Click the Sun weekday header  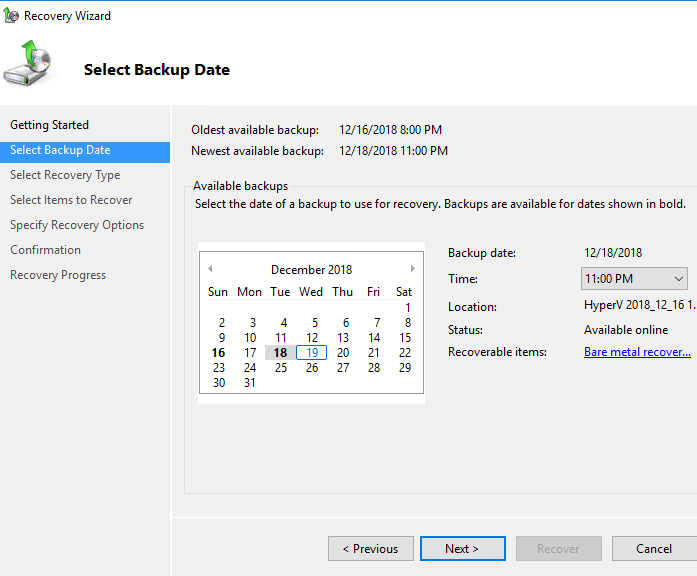point(218,292)
